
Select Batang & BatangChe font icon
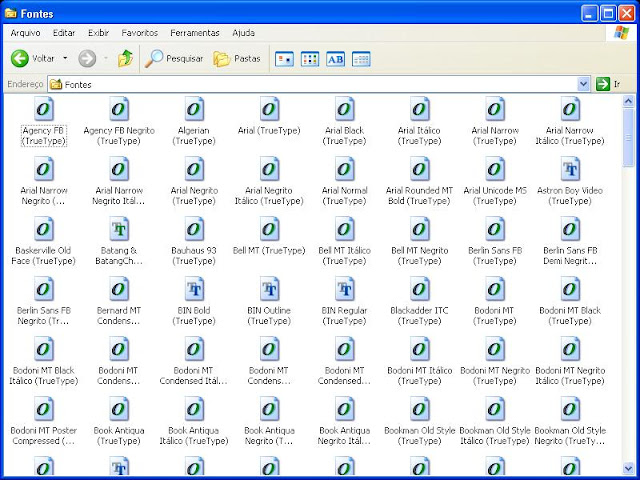[x=119, y=229]
